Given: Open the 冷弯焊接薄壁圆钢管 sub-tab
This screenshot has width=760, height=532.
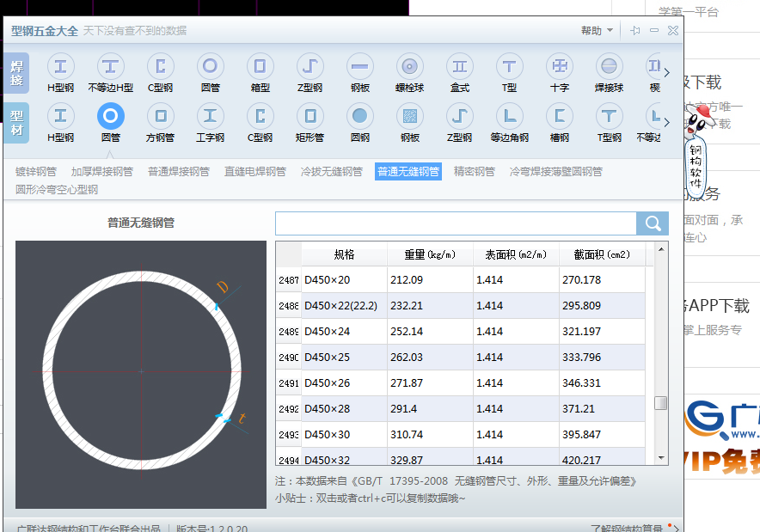Looking at the screenshot, I should coord(556,172).
